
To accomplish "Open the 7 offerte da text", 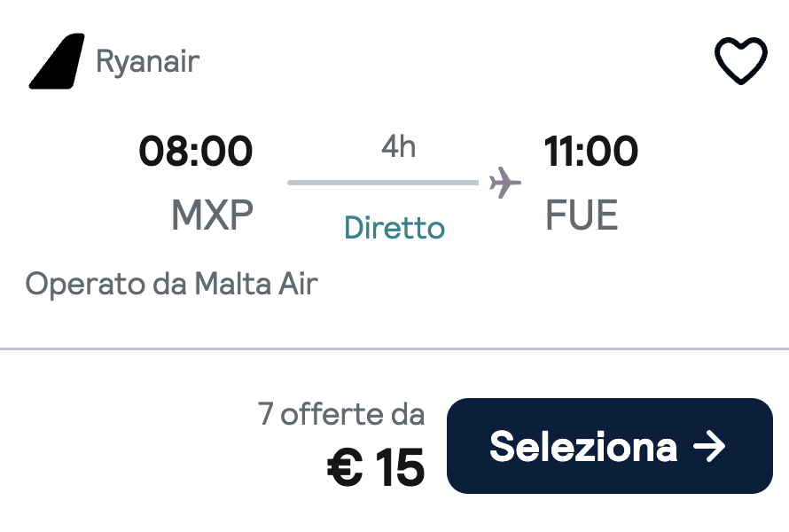I will pyautogui.click(x=341, y=414).
